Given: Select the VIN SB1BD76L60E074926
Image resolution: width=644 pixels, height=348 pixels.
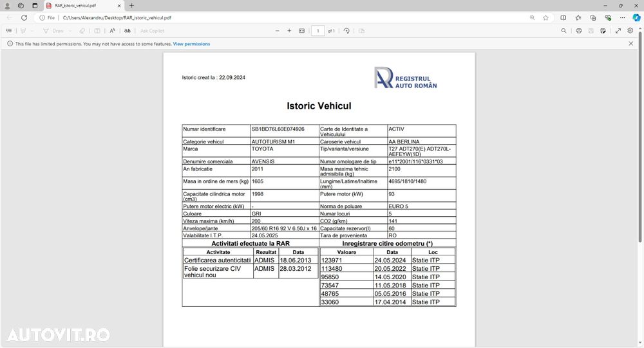Looking at the screenshot, I should pos(278,129).
